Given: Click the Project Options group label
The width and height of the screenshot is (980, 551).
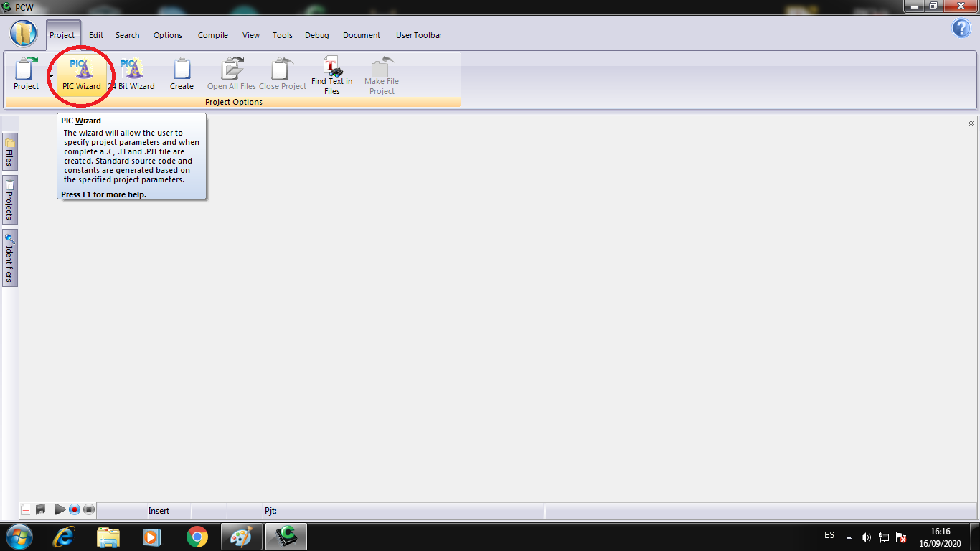Looking at the screenshot, I should [234, 102].
